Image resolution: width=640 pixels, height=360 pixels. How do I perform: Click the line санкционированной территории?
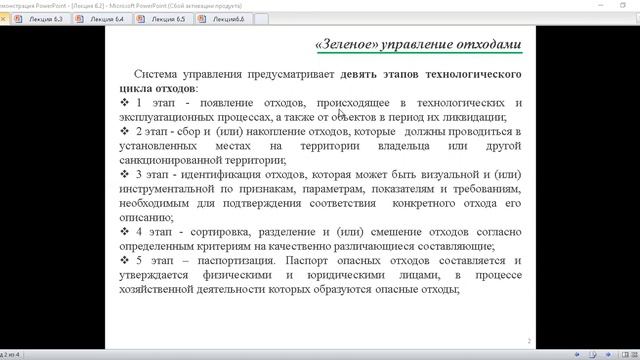click(x=203, y=160)
